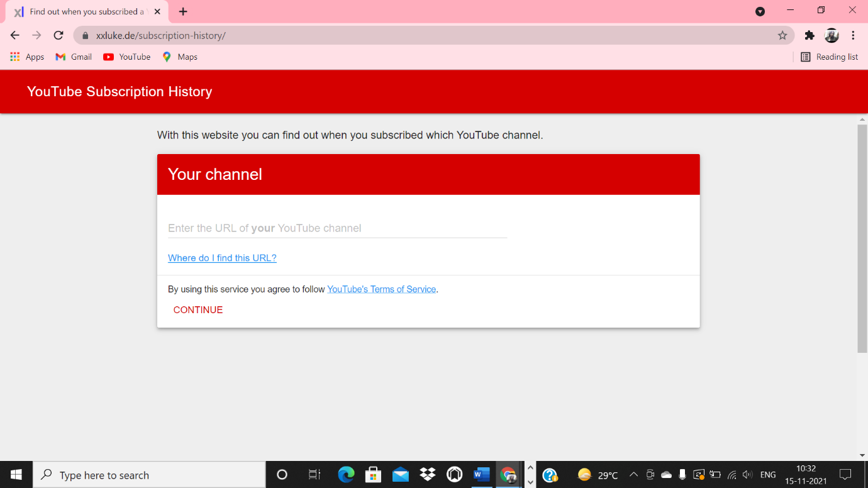Open the notification center icon
Viewport: 868px width, 488px height.
[846, 475]
